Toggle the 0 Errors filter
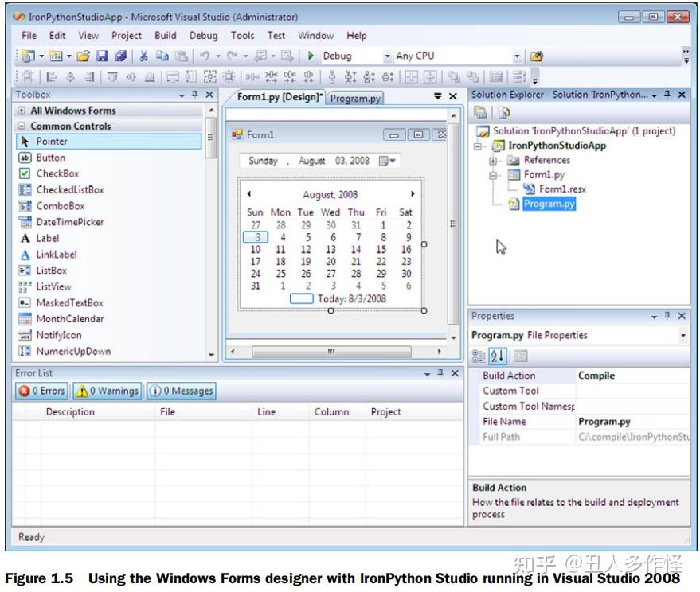The width and height of the screenshot is (700, 592). point(42,391)
